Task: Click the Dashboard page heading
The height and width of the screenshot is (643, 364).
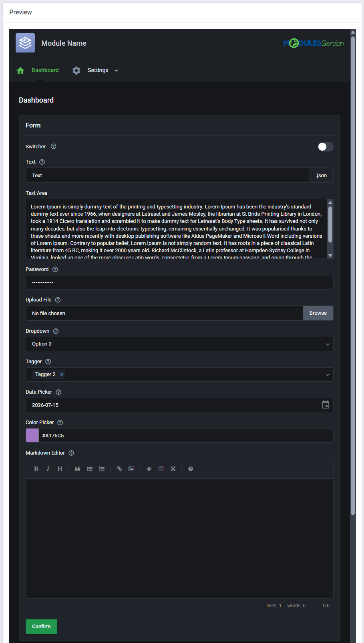Action: click(36, 100)
